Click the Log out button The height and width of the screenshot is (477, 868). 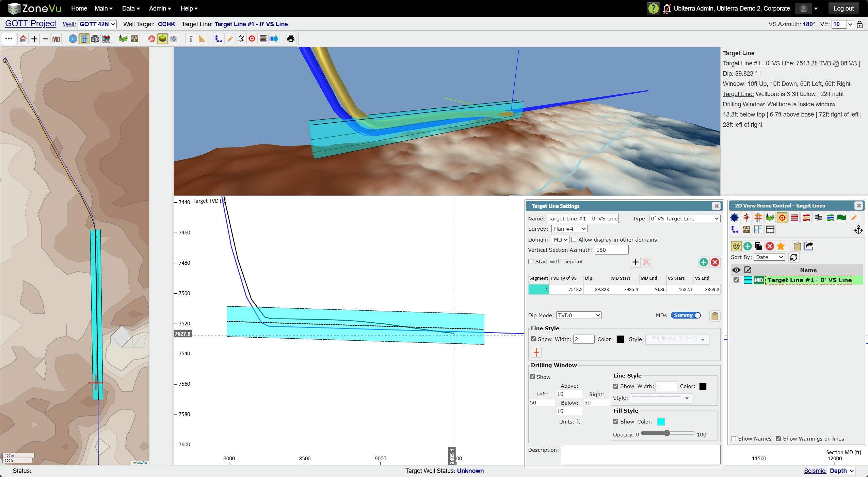tap(843, 9)
